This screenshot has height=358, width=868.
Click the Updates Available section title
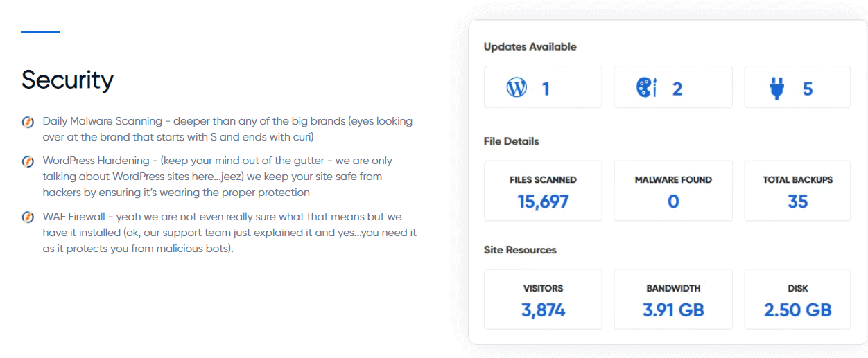pos(530,47)
